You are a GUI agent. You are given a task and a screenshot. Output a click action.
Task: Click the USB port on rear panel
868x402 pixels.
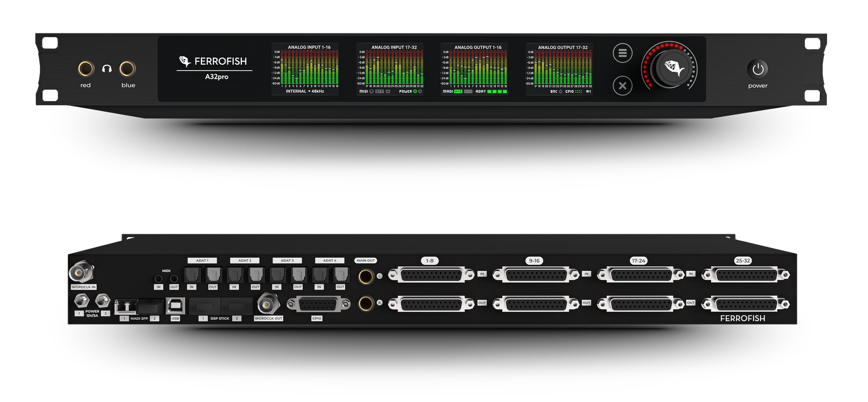pos(175,305)
